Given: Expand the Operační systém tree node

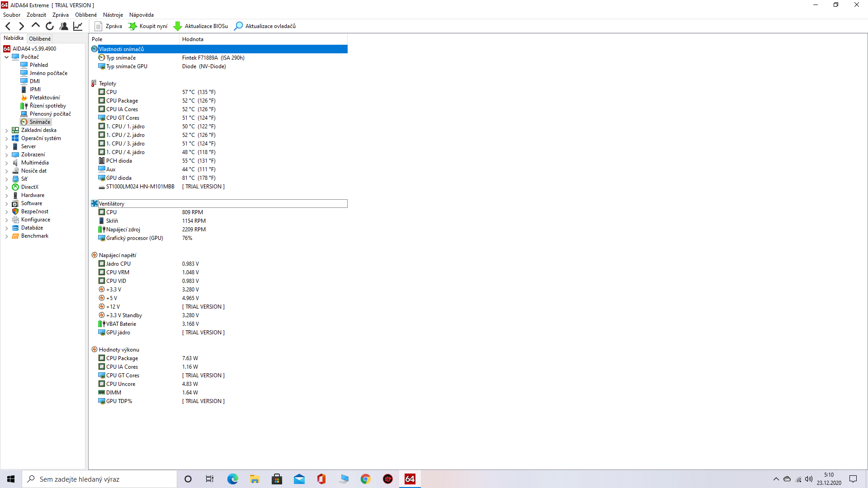Looking at the screenshot, I should pos(6,139).
